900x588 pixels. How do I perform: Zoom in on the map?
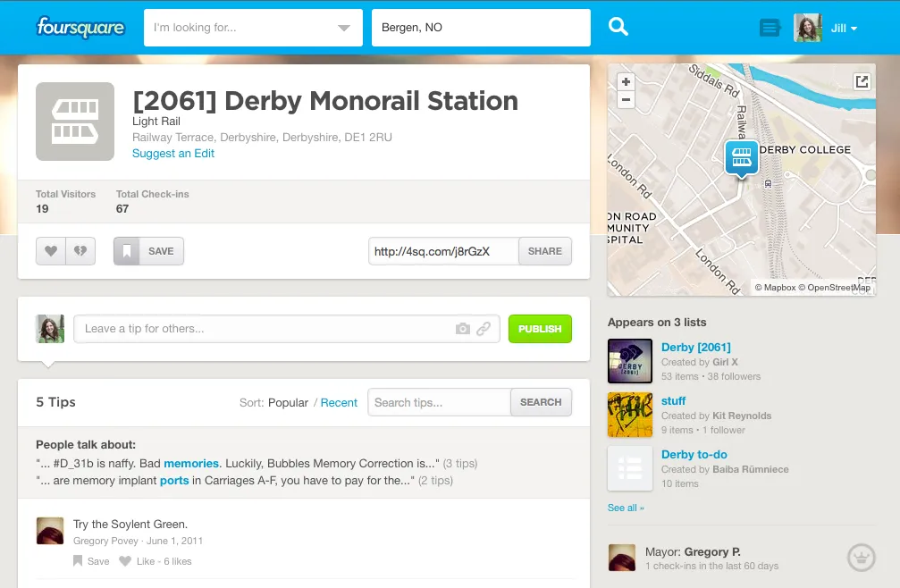626,81
